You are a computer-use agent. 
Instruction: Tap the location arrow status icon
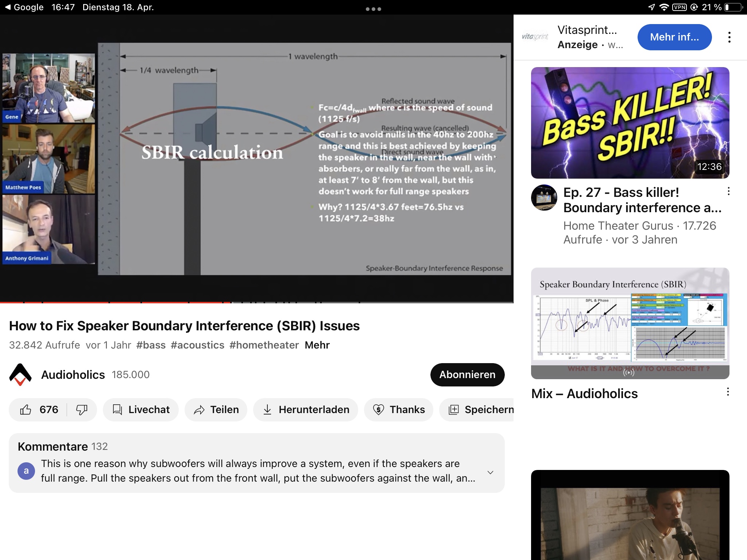click(x=651, y=7)
